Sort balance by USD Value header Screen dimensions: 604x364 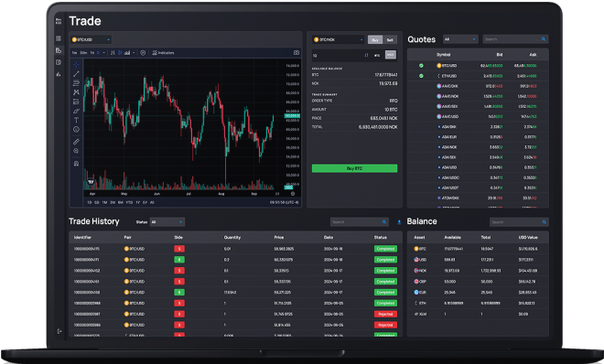(528, 238)
